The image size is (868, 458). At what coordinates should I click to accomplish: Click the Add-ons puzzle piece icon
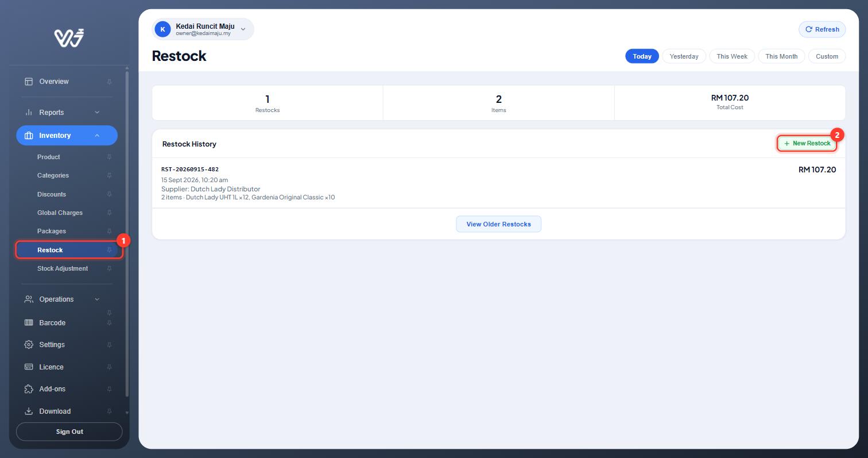29,389
